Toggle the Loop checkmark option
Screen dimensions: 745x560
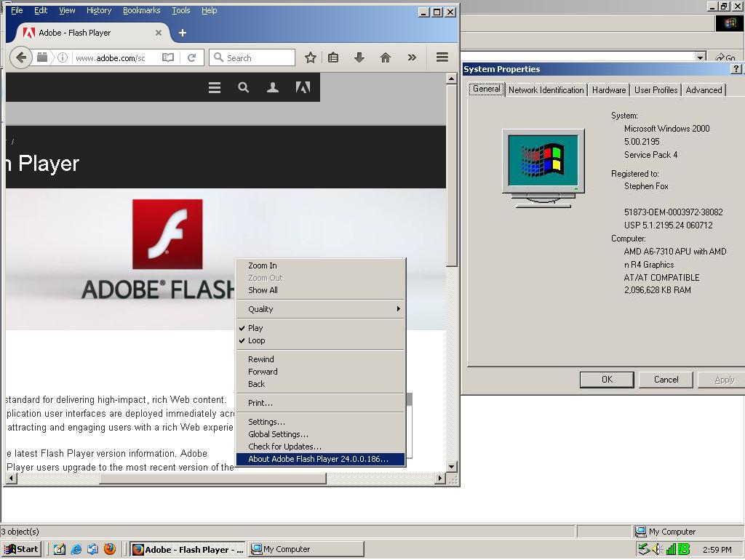pyautogui.click(x=320, y=340)
